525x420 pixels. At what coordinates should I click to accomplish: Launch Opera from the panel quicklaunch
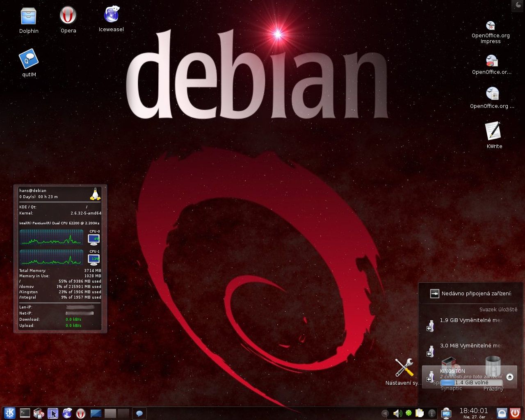[81, 413]
